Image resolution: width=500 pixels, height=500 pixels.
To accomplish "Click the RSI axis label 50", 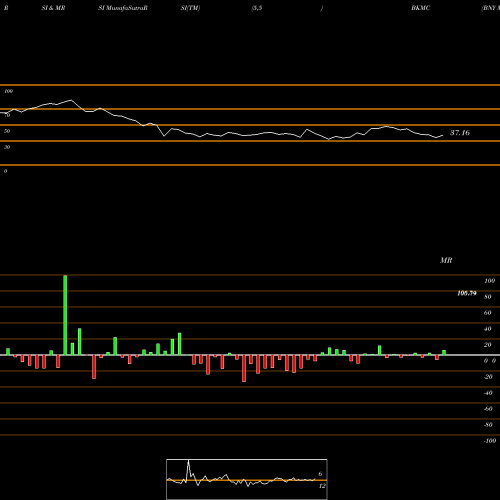I will point(7,131).
